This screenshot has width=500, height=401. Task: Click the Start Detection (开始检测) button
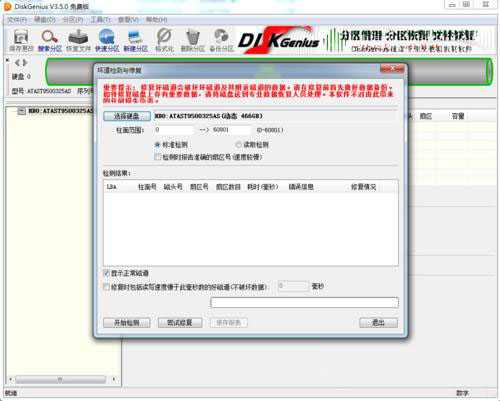pos(127,323)
